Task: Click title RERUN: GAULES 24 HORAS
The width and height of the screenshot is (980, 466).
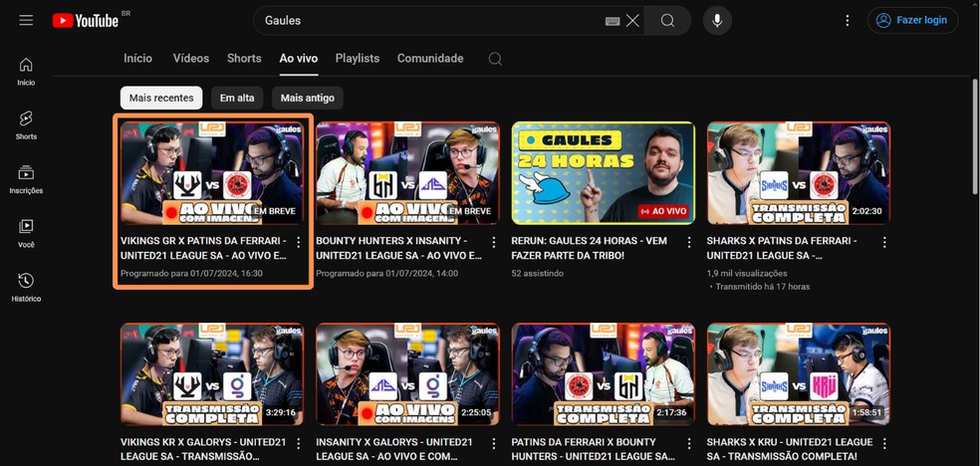Action: pyautogui.click(x=590, y=248)
